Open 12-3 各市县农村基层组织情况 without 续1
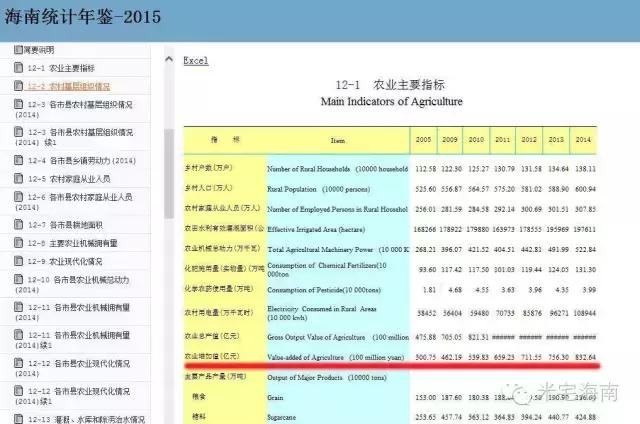The width and height of the screenshot is (640, 424). point(74,109)
